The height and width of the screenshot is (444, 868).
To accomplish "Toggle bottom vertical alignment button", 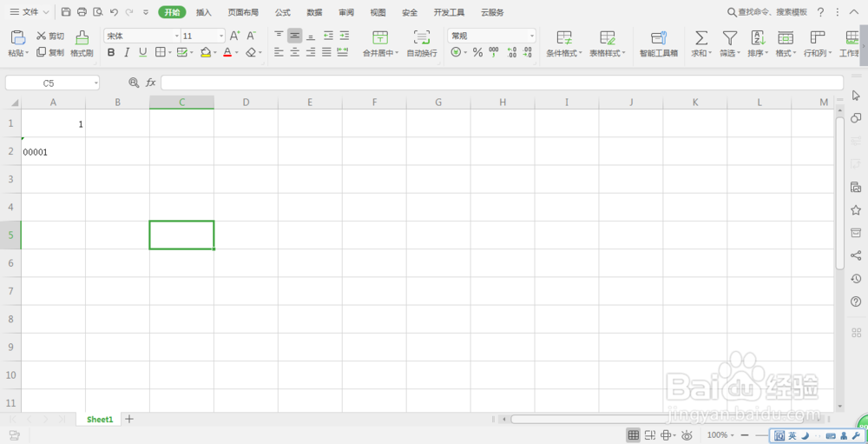I will (311, 36).
